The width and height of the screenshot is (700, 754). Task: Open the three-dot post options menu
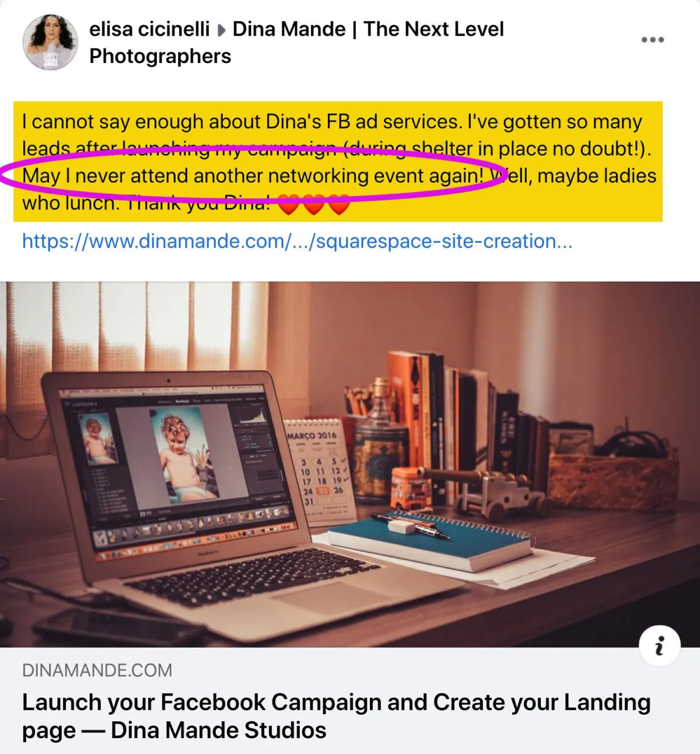(x=652, y=40)
